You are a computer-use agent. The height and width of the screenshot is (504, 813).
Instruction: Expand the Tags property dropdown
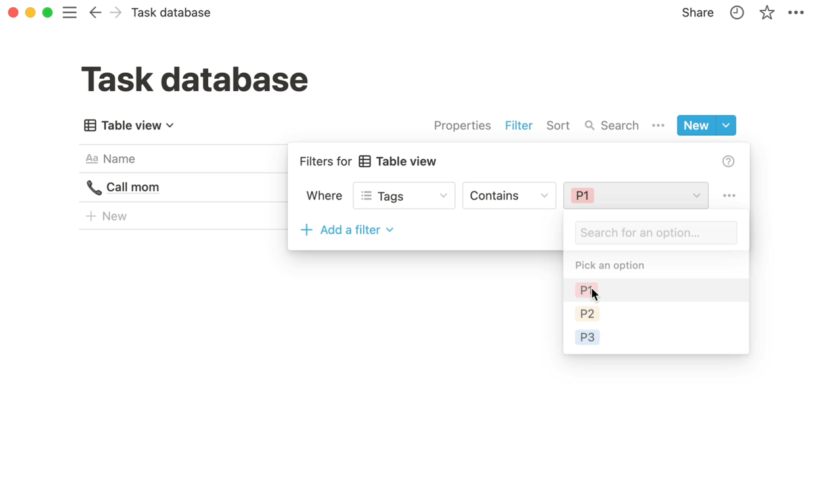click(404, 196)
